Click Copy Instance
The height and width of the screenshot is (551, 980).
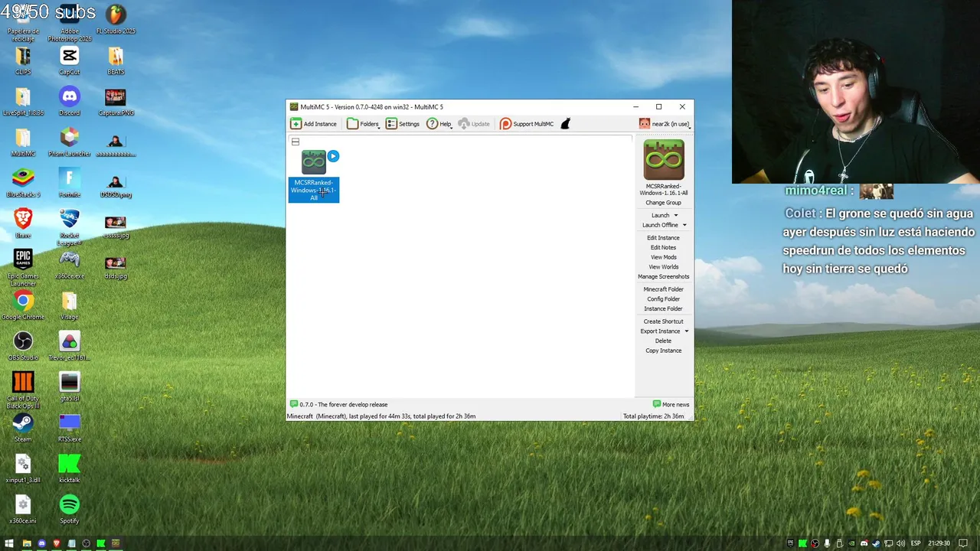pos(663,350)
